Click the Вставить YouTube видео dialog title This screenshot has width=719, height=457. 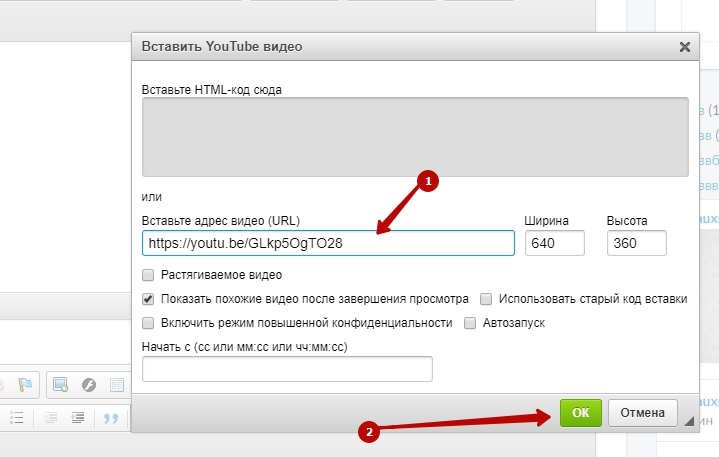click(222, 47)
